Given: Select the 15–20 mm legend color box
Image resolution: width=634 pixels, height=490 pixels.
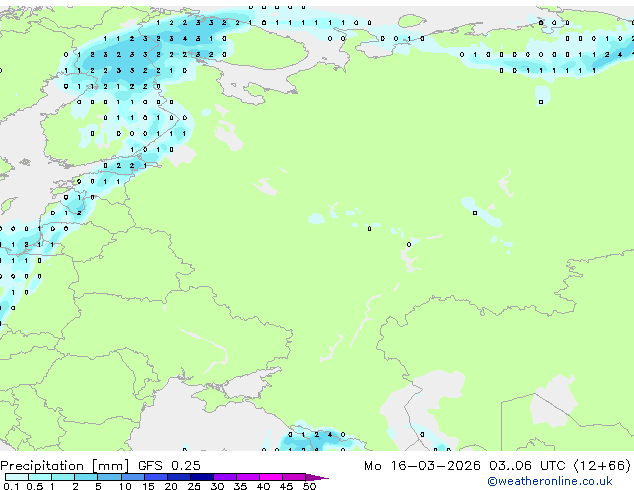Looking at the screenshot, I should point(156,477).
